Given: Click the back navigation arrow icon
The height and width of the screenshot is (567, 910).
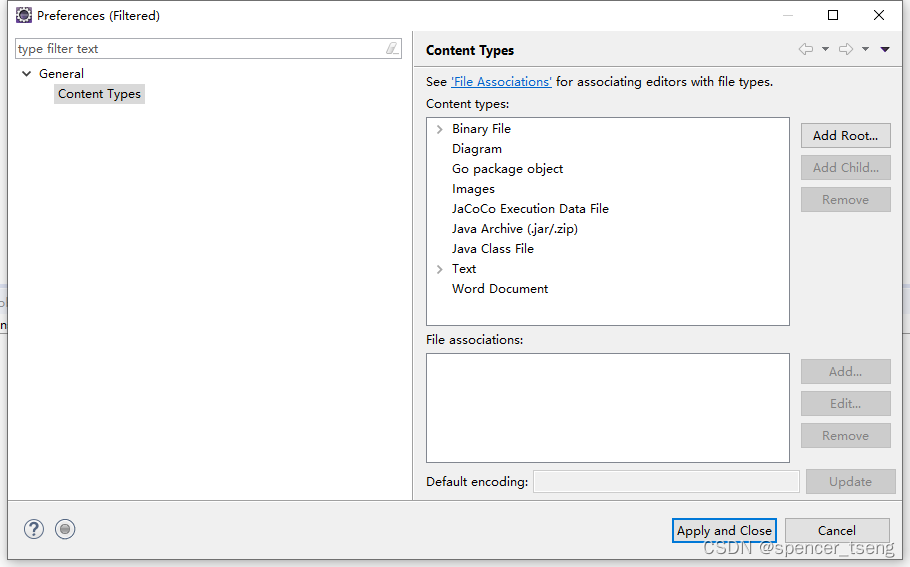Looking at the screenshot, I should click(806, 49).
